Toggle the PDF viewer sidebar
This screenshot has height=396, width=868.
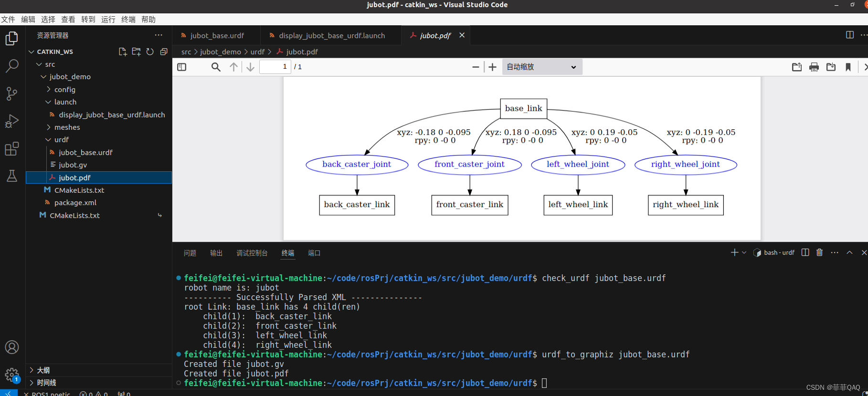click(182, 67)
